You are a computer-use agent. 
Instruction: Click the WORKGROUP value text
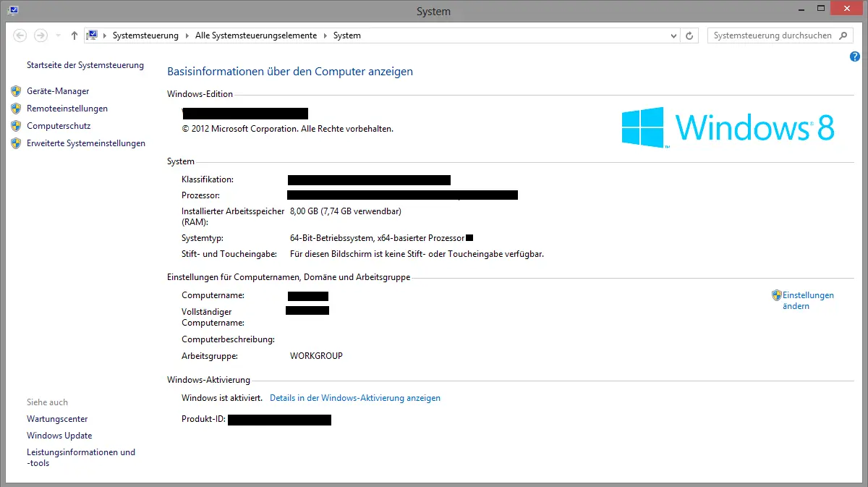316,356
